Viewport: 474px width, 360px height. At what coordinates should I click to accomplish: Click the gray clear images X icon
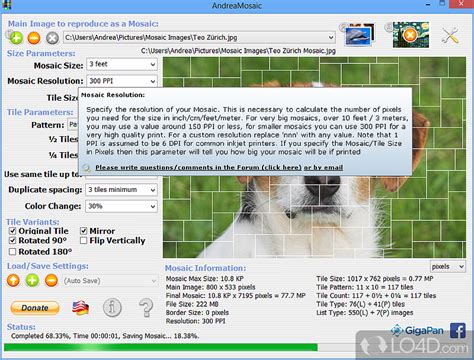click(x=52, y=38)
